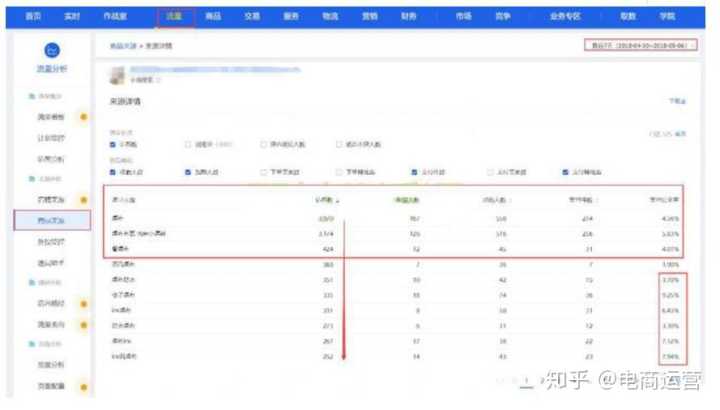Open the 营销 top navigation tab
This screenshot has width=720, height=410.
coord(370,16)
